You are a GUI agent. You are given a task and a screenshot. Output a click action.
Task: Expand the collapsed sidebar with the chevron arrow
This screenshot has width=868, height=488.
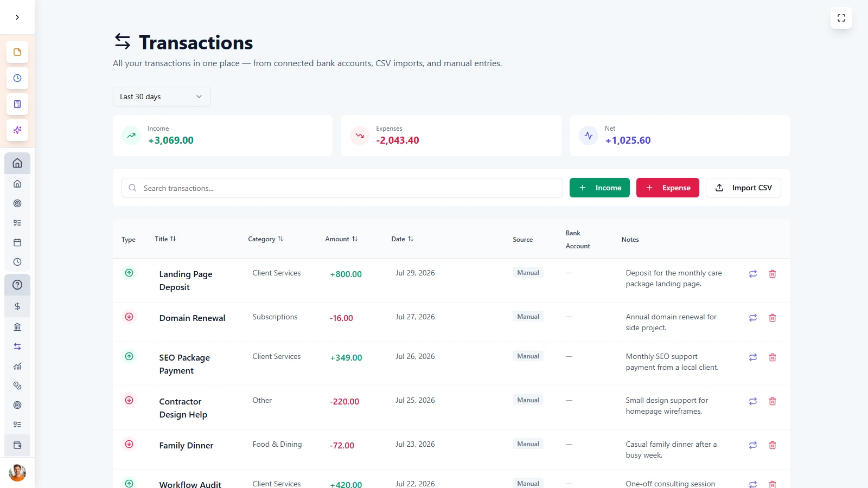click(x=17, y=17)
